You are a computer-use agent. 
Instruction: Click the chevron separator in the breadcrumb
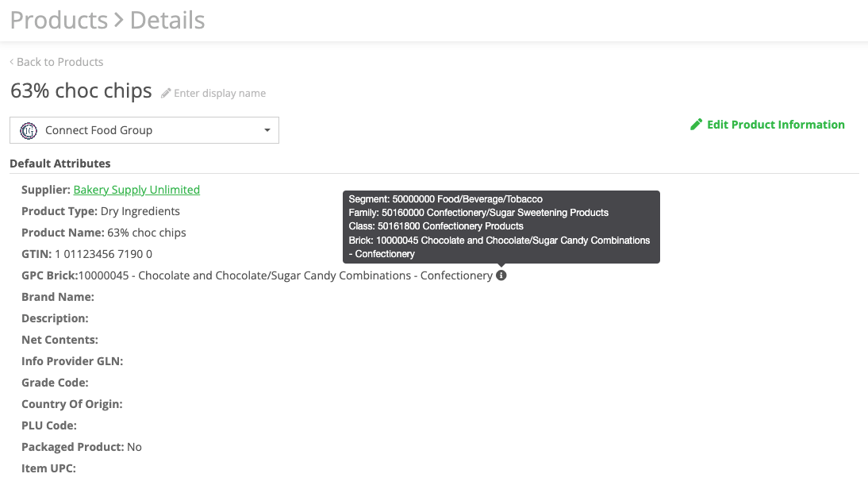[x=119, y=20]
